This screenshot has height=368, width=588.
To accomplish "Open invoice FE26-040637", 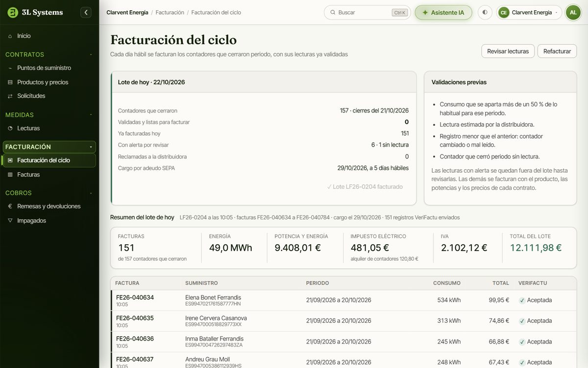I will coord(135,359).
